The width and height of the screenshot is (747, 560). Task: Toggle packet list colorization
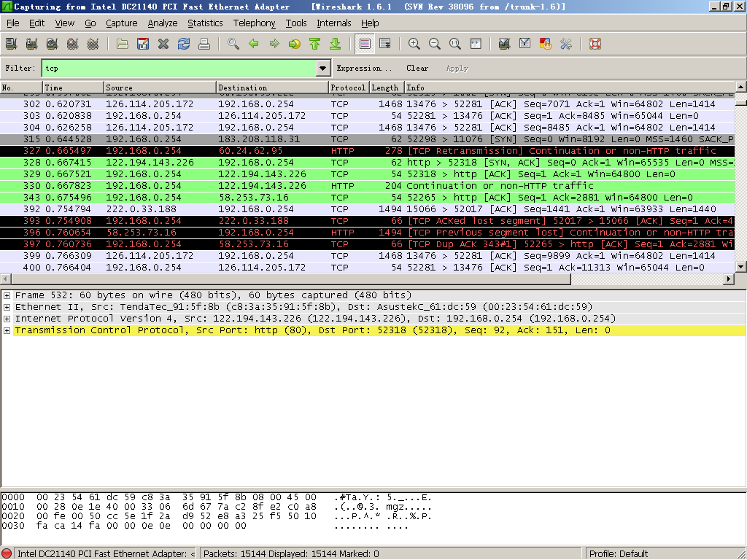coord(365,44)
